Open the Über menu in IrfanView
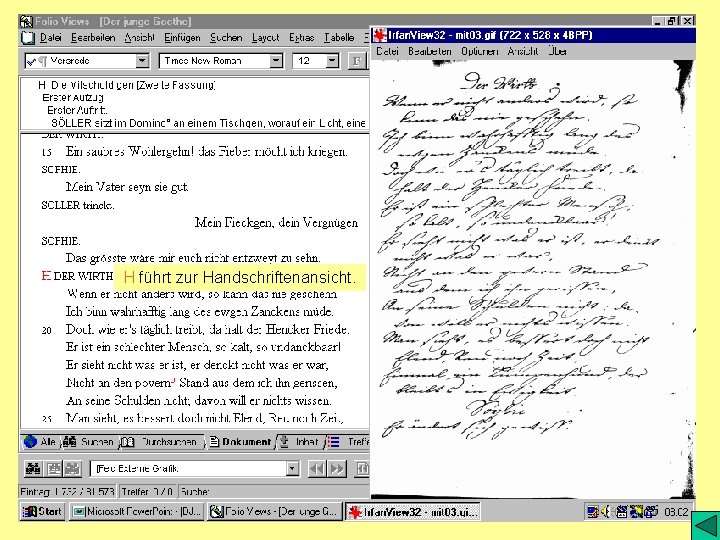 pyautogui.click(x=557, y=51)
